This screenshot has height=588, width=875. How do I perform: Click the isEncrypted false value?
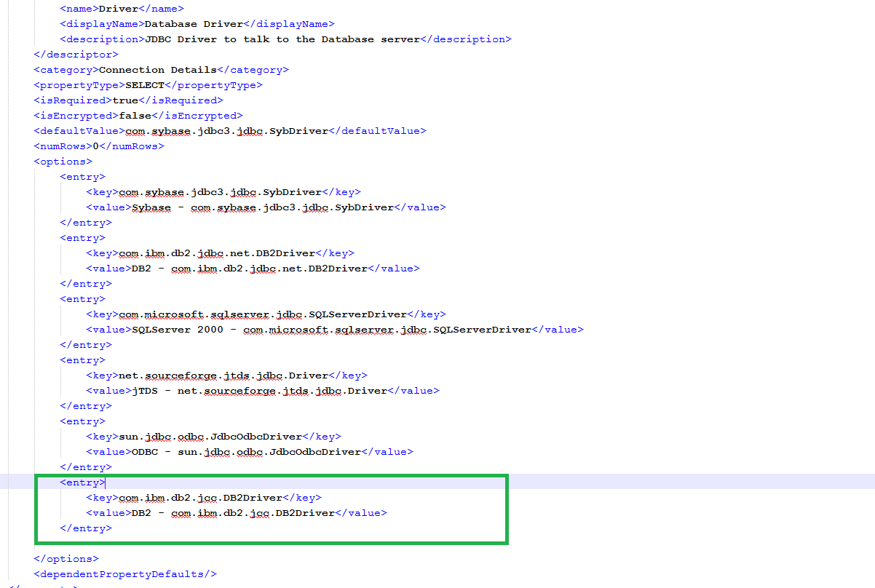coord(135,115)
